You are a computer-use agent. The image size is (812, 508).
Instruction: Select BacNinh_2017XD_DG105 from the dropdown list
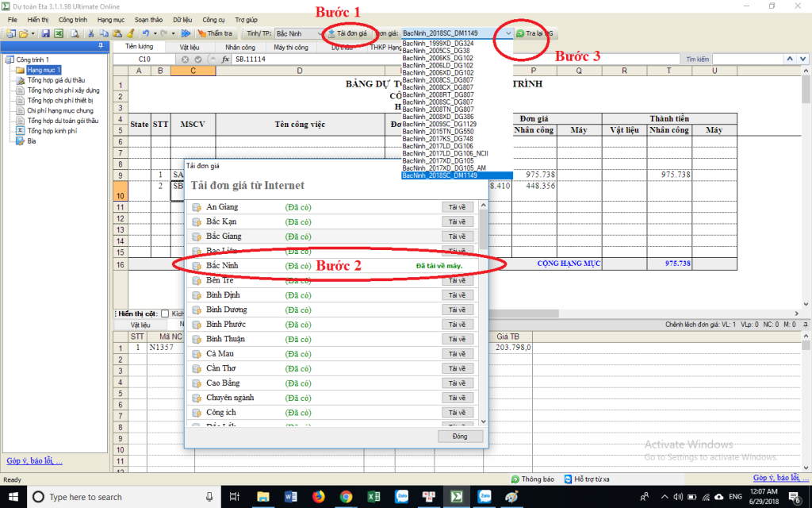(x=438, y=160)
